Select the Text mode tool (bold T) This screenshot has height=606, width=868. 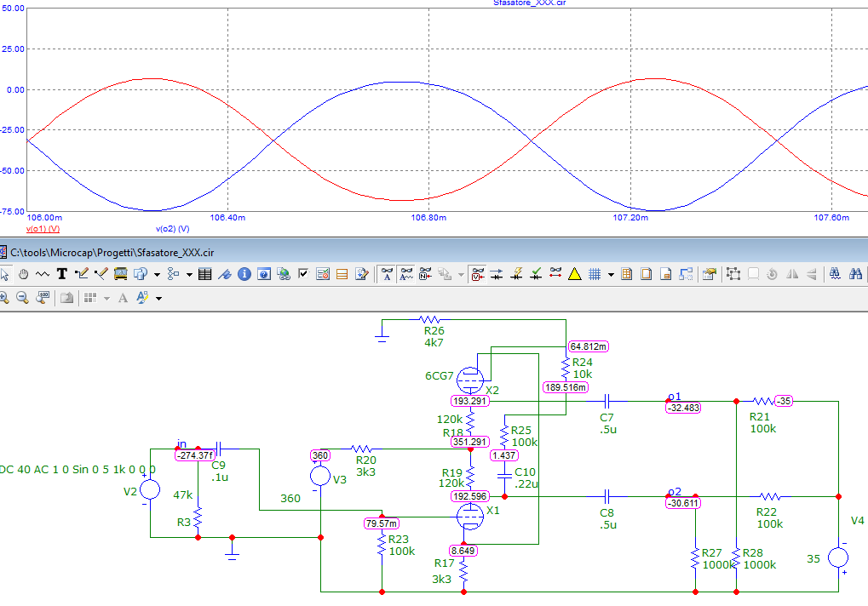click(x=62, y=274)
